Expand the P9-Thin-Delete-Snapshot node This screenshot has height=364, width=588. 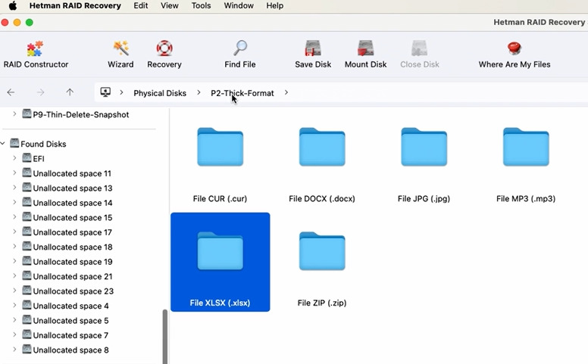(14, 114)
